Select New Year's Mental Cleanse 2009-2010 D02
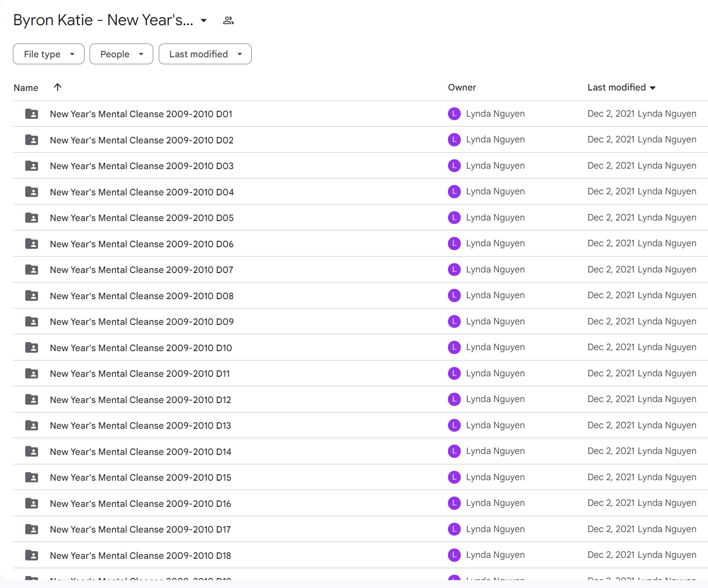Image resolution: width=708 pixels, height=588 pixels. pyautogui.click(x=141, y=140)
